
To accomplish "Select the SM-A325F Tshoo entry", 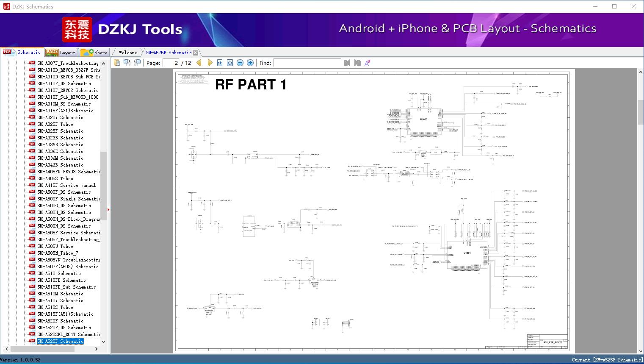I will click(x=55, y=124).
